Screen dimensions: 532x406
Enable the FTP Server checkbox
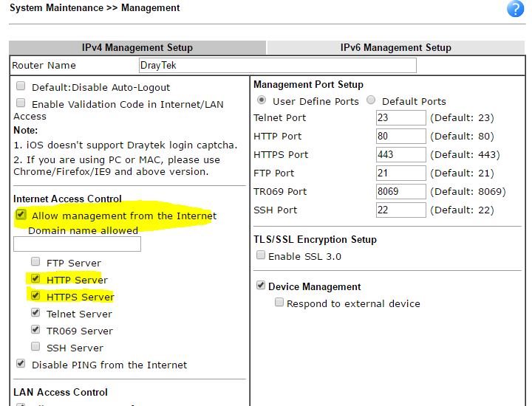pos(35,262)
